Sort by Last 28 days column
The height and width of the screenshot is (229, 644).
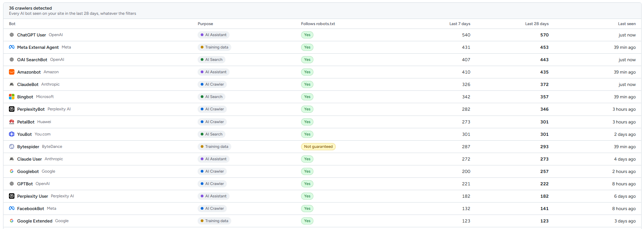click(x=537, y=24)
